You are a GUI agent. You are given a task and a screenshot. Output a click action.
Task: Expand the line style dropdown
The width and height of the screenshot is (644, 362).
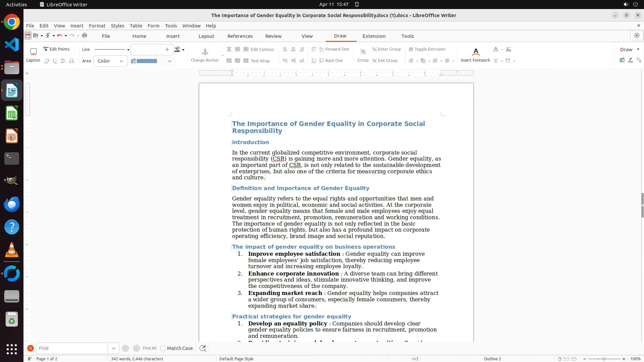click(x=128, y=50)
